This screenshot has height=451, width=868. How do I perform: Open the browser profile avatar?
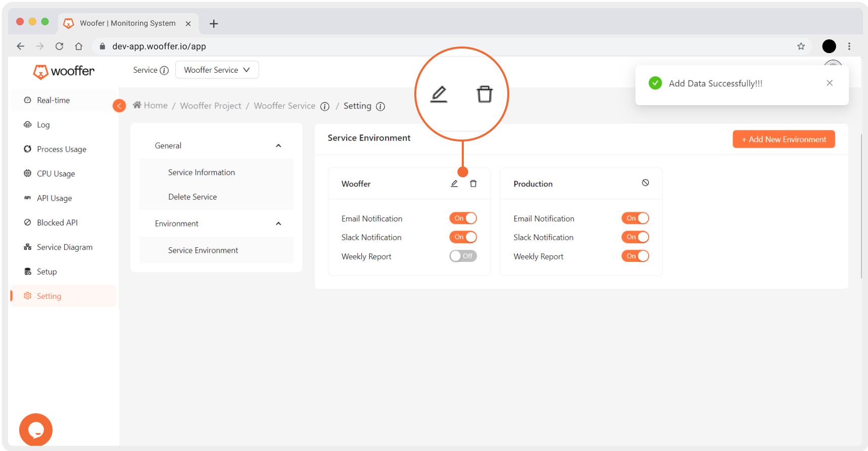click(x=829, y=46)
